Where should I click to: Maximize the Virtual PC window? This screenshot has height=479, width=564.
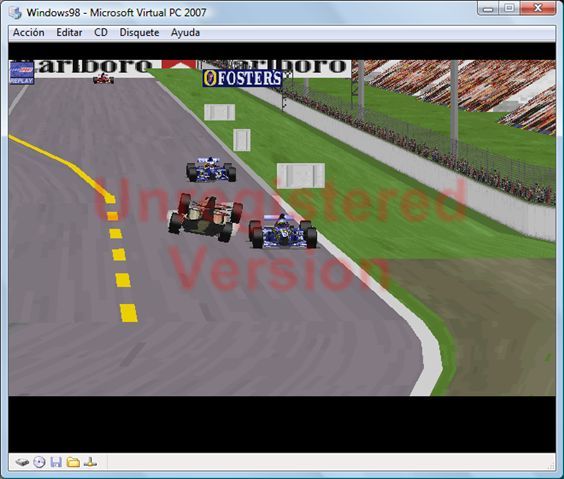[x=509, y=8]
